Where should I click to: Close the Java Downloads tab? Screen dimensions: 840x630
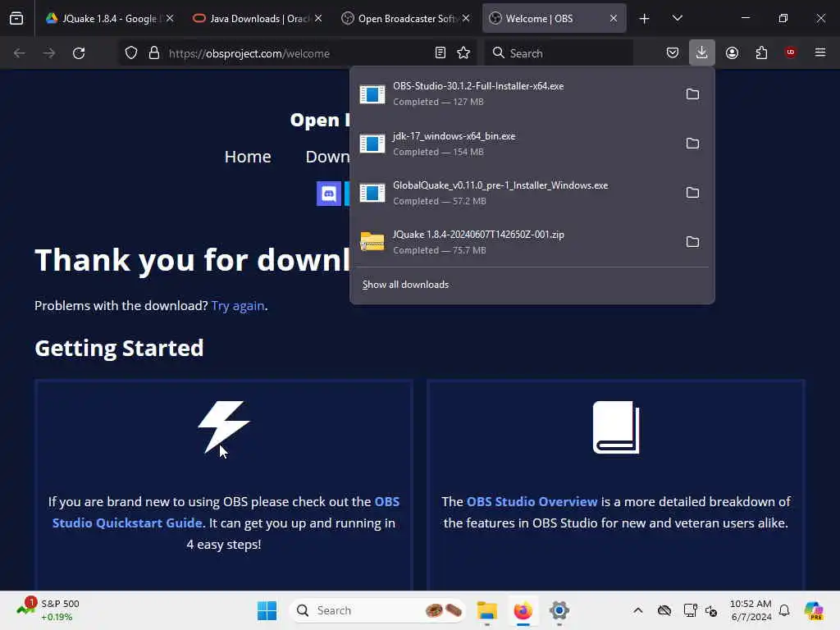click(x=318, y=18)
